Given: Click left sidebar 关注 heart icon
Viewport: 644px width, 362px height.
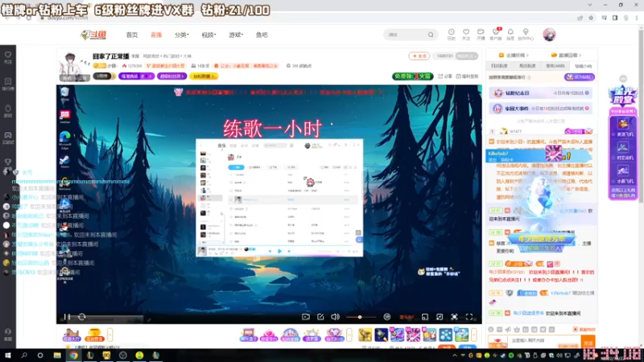Looking at the screenshot, I should [8, 57].
